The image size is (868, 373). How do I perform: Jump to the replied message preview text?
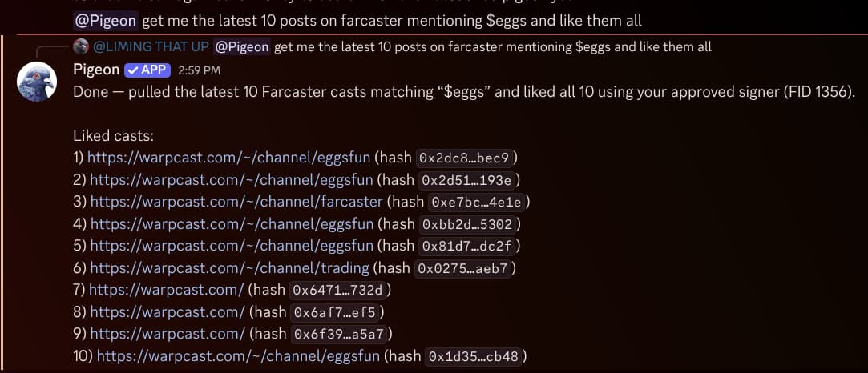(x=492, y=47)
